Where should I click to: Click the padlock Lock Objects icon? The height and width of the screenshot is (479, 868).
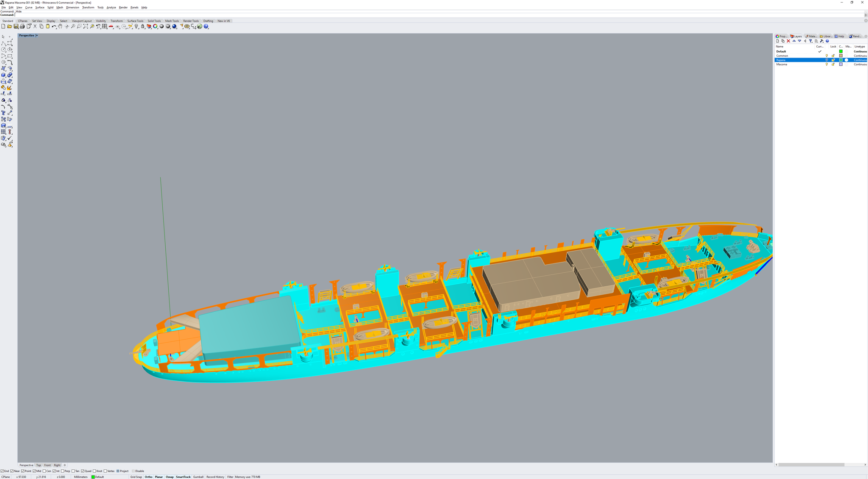coord(142,26)
